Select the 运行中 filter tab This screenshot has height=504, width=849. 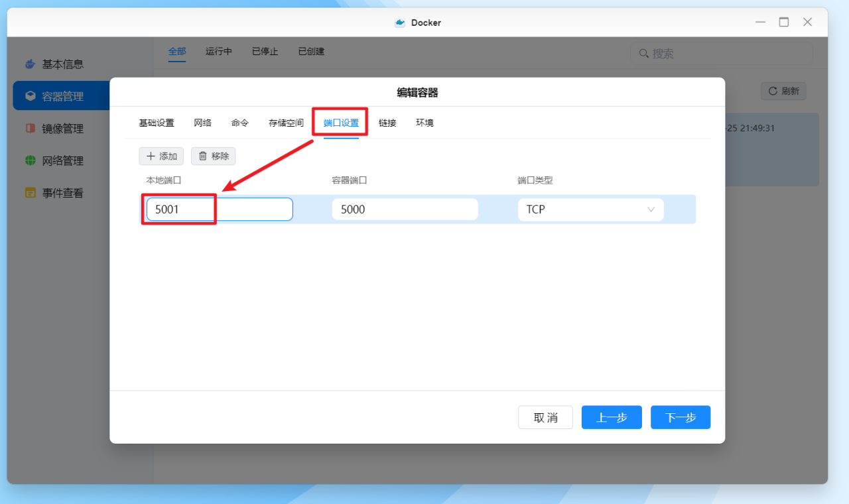point(219,51)
